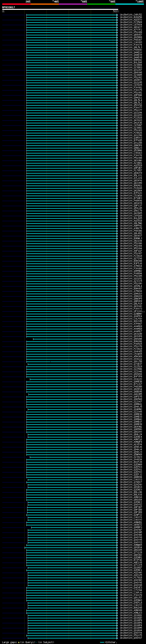This screenshot has width=146, height=644.
Task: Select hit name UniRef100_Q93XP8
Action: point(131,336)
